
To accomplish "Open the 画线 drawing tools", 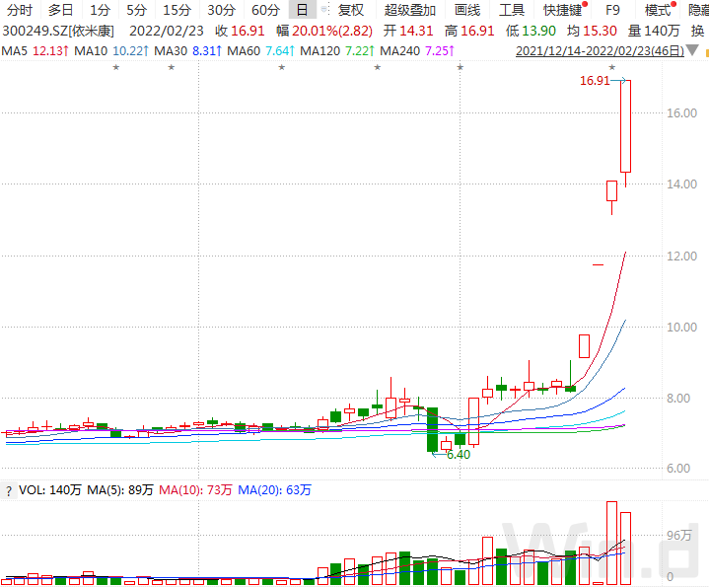I will (467, 10).
